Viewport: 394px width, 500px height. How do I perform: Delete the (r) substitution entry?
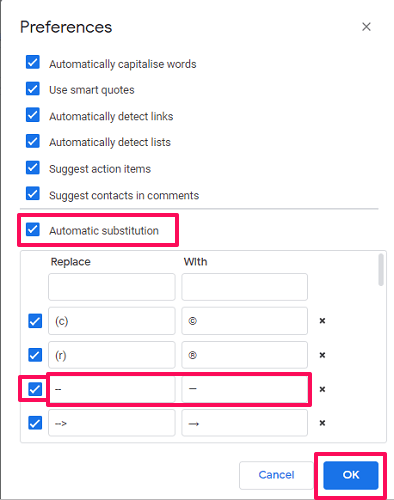(x=322, y=355)
